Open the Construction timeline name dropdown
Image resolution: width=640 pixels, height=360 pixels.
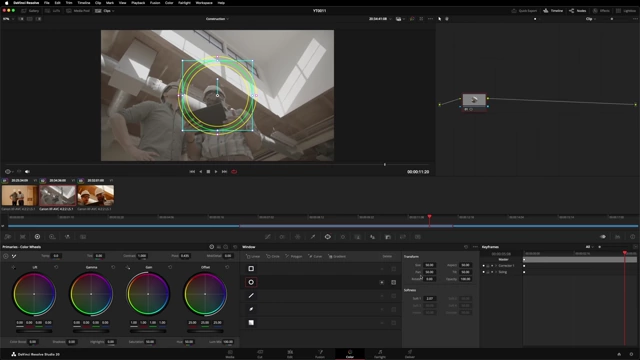(x=217, y=19)
